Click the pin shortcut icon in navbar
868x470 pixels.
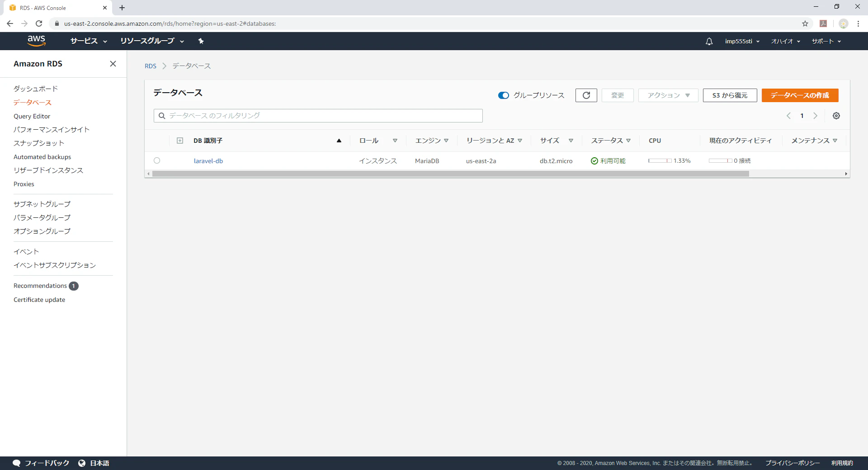tap(201, 41)
